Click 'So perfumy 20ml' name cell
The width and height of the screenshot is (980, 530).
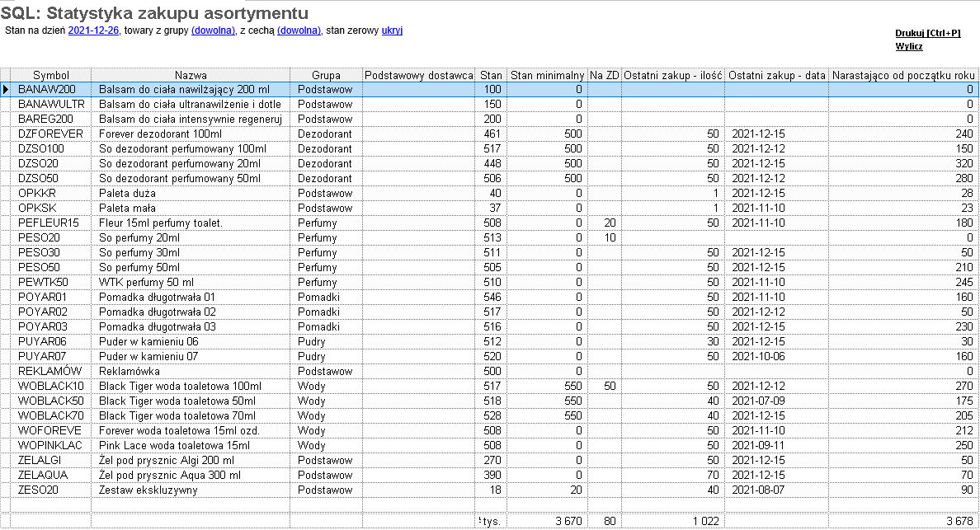pos(191,238)
